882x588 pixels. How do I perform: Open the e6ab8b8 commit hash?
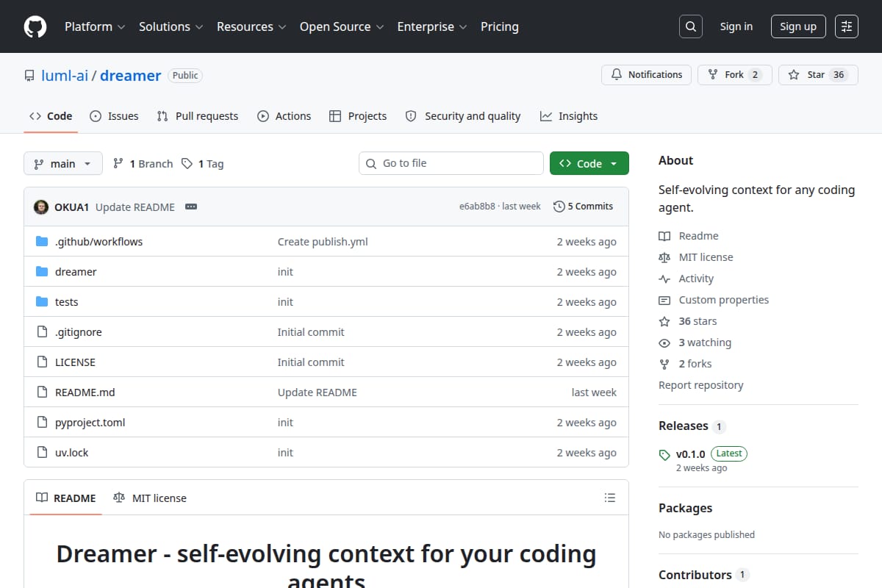(x=477, y=207)
